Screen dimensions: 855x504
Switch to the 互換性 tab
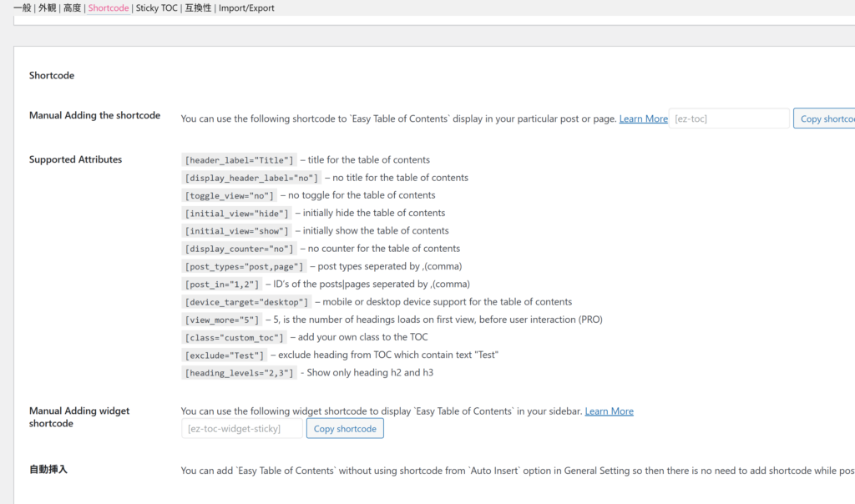point(198,8)
